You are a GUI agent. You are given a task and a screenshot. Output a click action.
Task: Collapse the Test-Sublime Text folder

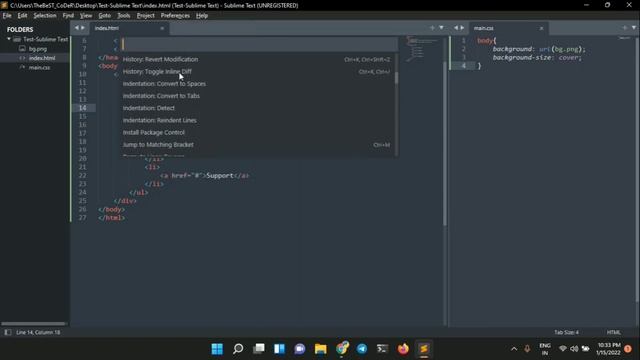[x=9, y=39]
